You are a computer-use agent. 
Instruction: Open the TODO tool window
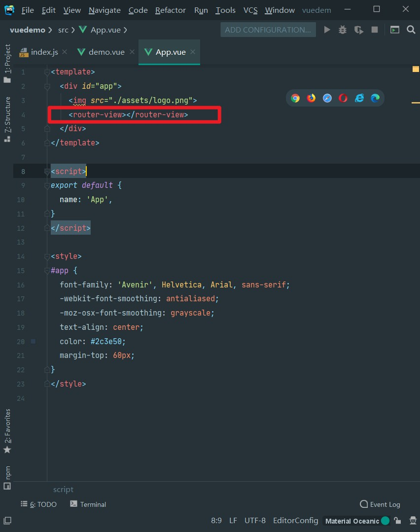click(38, 504)
